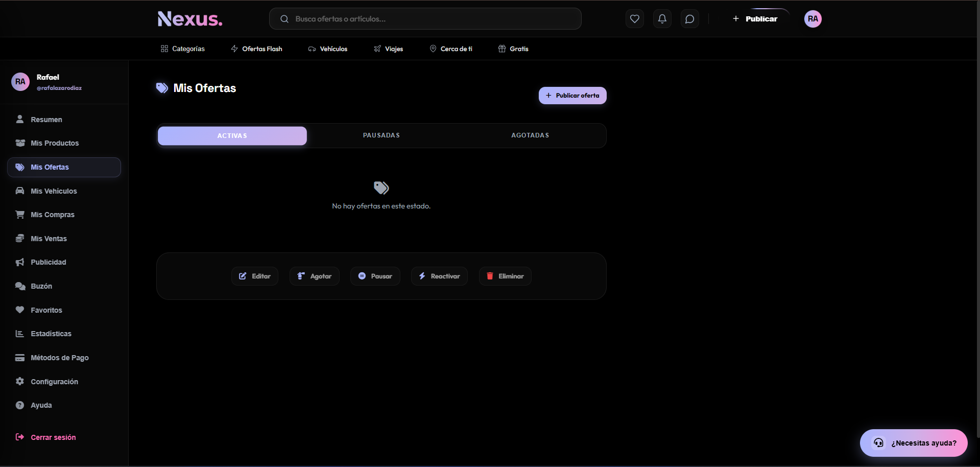Click the Mis Vehículos car icon
This screenshot has width=980, height=467.
[x=20, y=191]
